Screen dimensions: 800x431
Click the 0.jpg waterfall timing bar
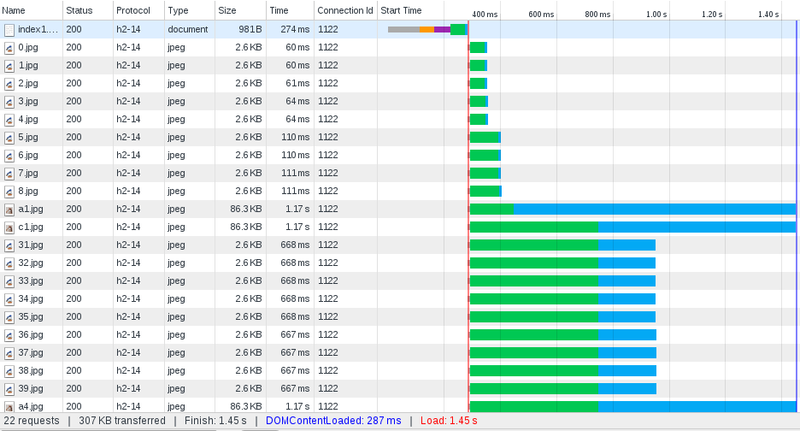point(478,47)
